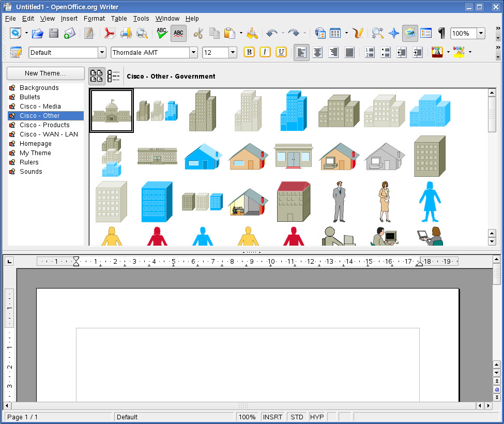The width and height of the screenshot is (504, 424).
Task: Click the Numbering On/Off icon
Action: click(x=370, y=52)
